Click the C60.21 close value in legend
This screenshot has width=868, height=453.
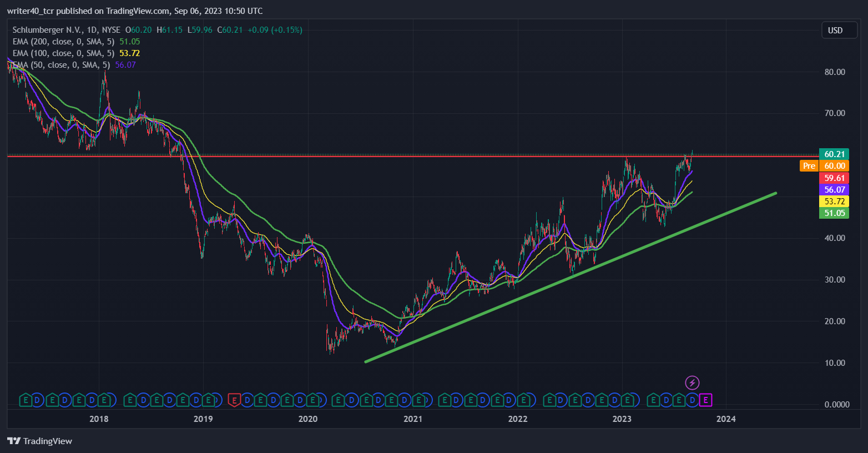230,30
